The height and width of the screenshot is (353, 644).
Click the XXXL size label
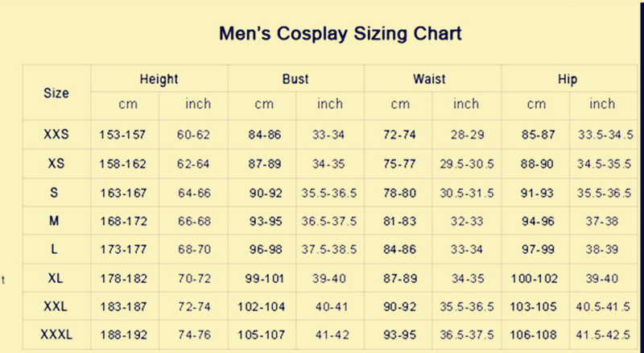pyautogui.click(x=56, y=334)
